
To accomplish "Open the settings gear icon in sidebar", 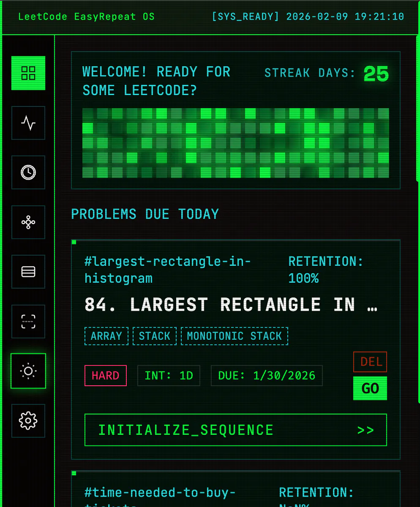I will (x=28, y=421).
